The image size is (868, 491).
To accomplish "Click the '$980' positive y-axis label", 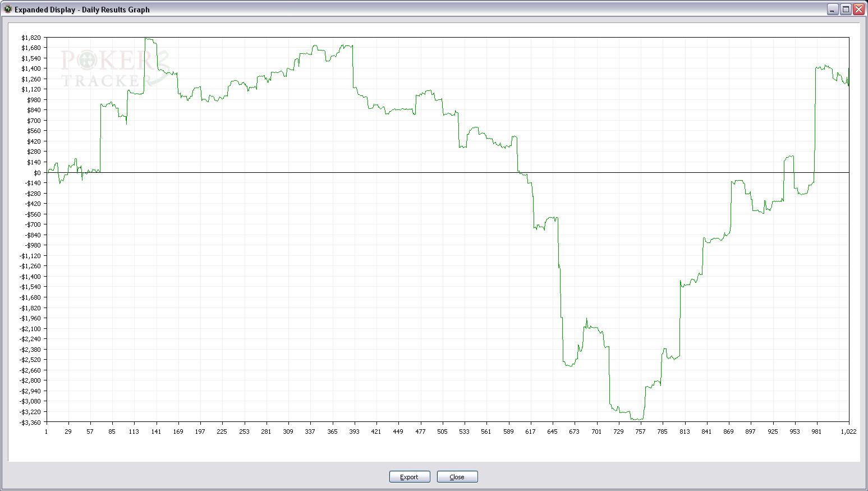I will (x=33, y=100).
